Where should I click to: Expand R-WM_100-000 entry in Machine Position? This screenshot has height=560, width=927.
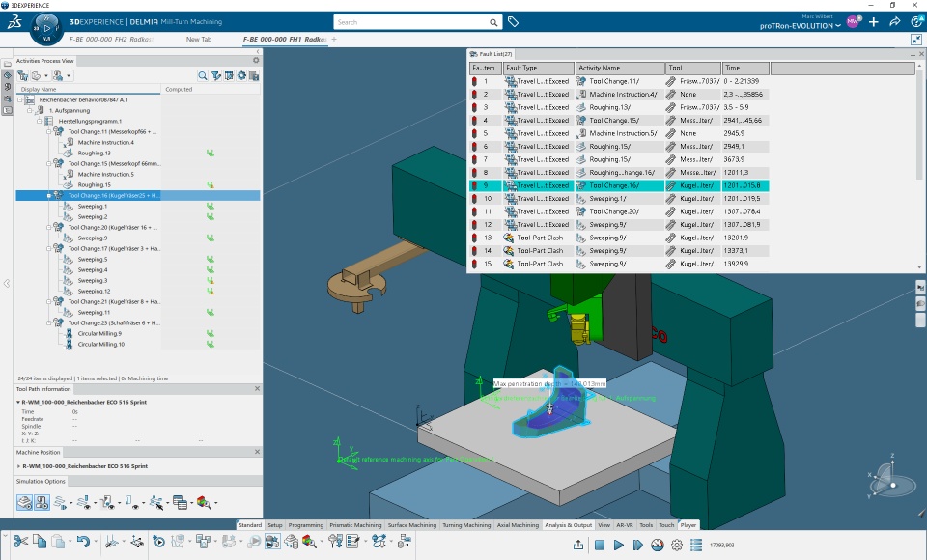[19, 466]
